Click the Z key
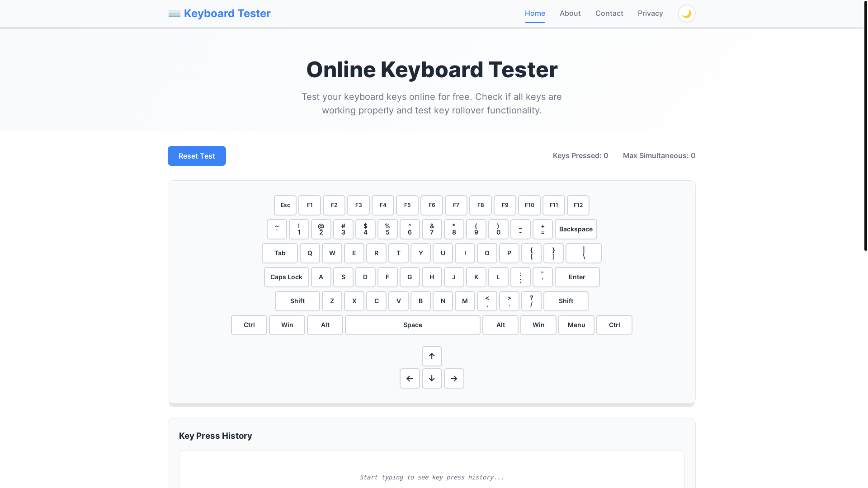Screen dimensions: 868x488 point(332,301)
